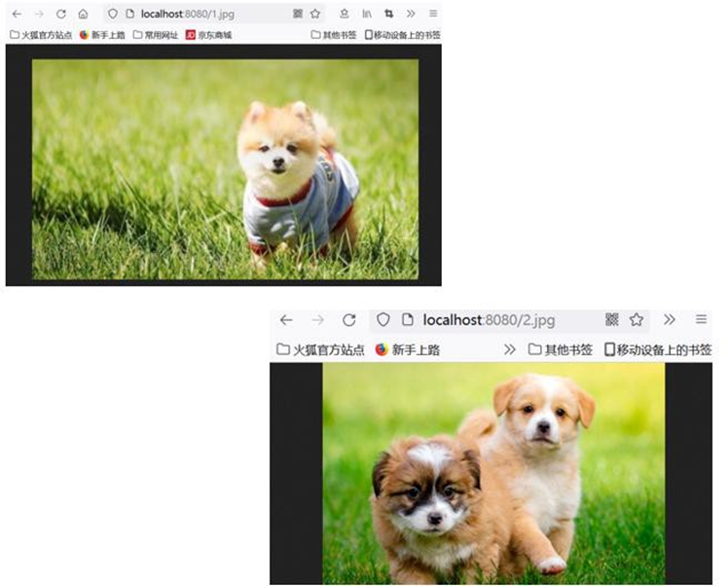Image resolution: width=728 pixels, height=586 pixels.
Task: Click the two puppies image in 2.jpg
Action: click(x=493, y=473)
